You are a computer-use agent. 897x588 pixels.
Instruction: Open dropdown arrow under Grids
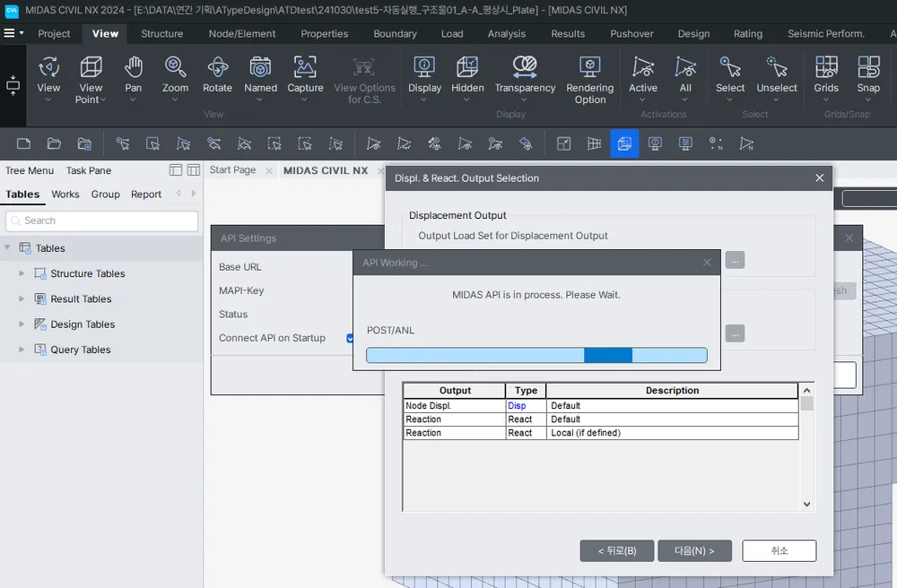coord(826,100)
